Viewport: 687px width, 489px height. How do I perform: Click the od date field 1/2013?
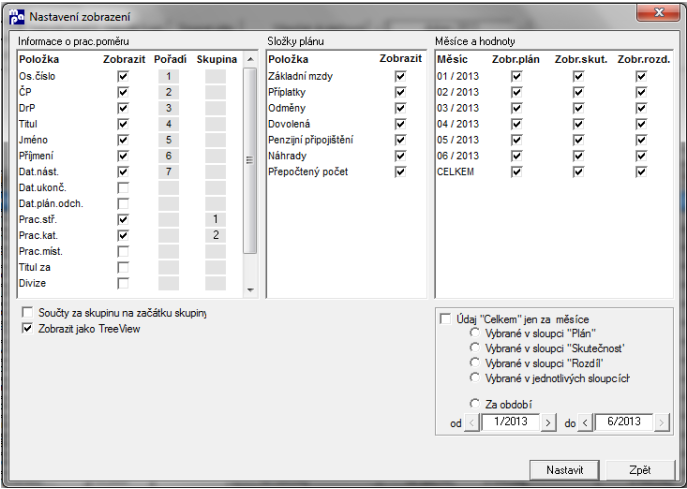[x=510, y=422]
